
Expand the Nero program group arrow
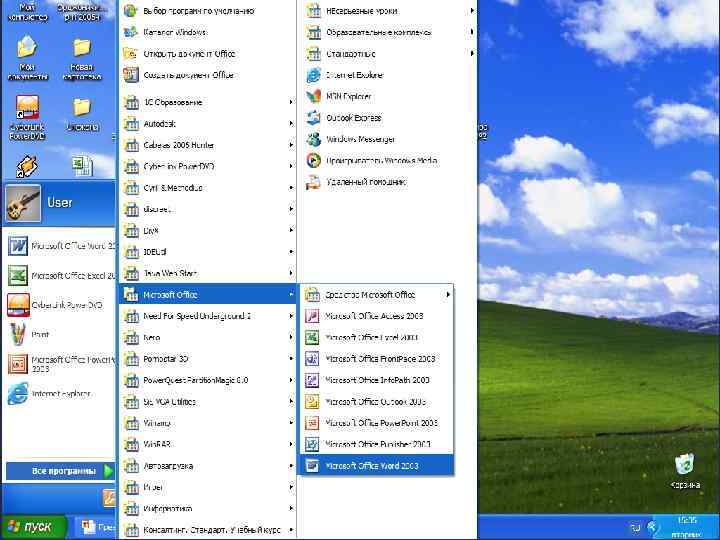coord(291,338)
